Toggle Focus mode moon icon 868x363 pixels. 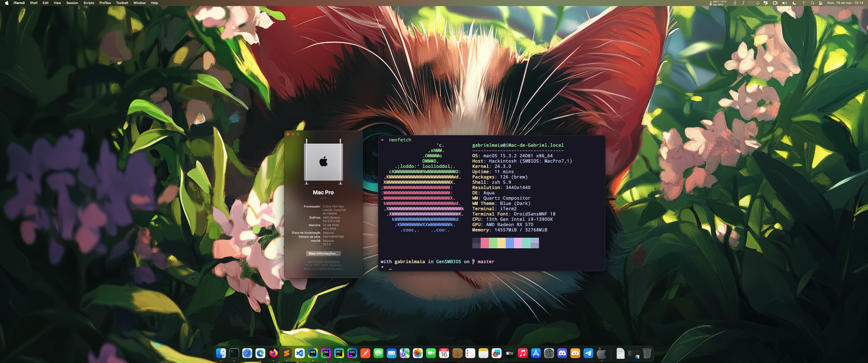point(794,3)
